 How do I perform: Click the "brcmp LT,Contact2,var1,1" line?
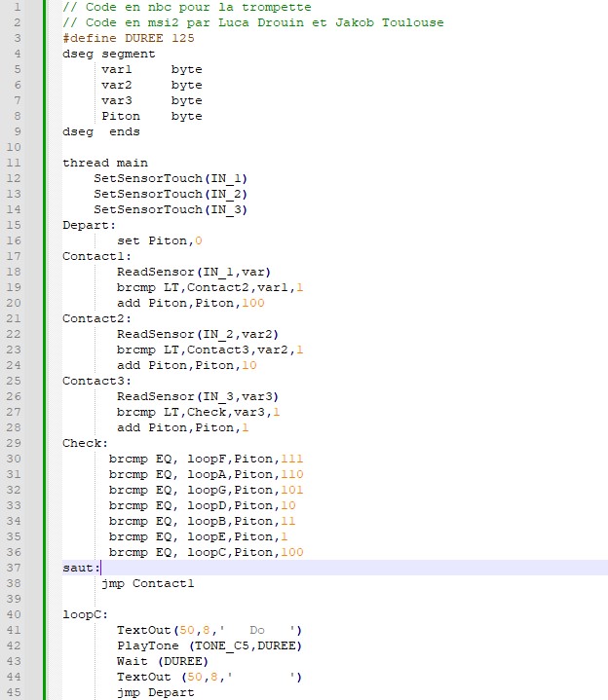pos(209,287)
